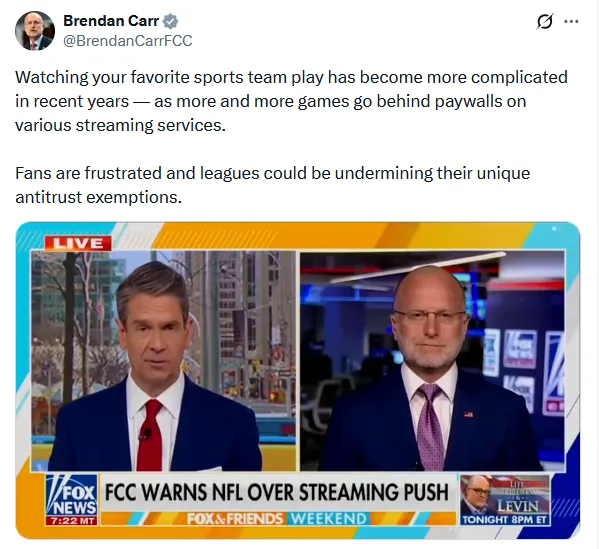Click the Levin Tonight 8PM ET promo
This screenshot has height=549, width=599.
pos(505,500)
